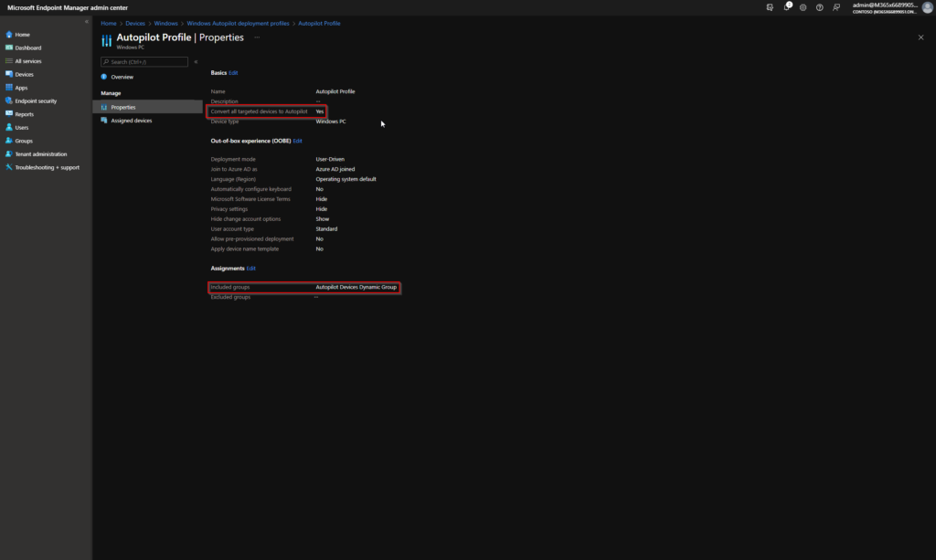The width and height of the screenshot is (936, 560).
Task: Click the Groups people icon
Action: (x=9, y=141)
